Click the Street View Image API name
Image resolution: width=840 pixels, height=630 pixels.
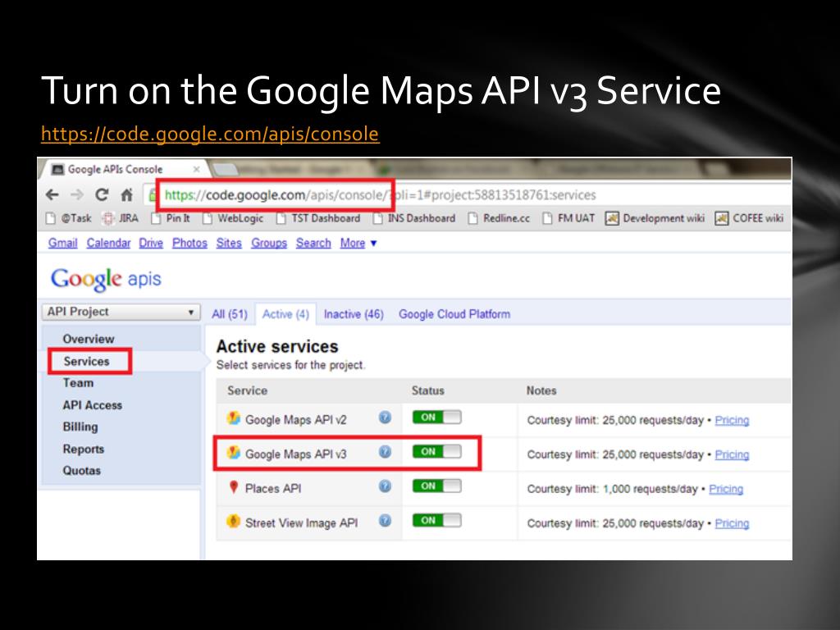[301, 523]
